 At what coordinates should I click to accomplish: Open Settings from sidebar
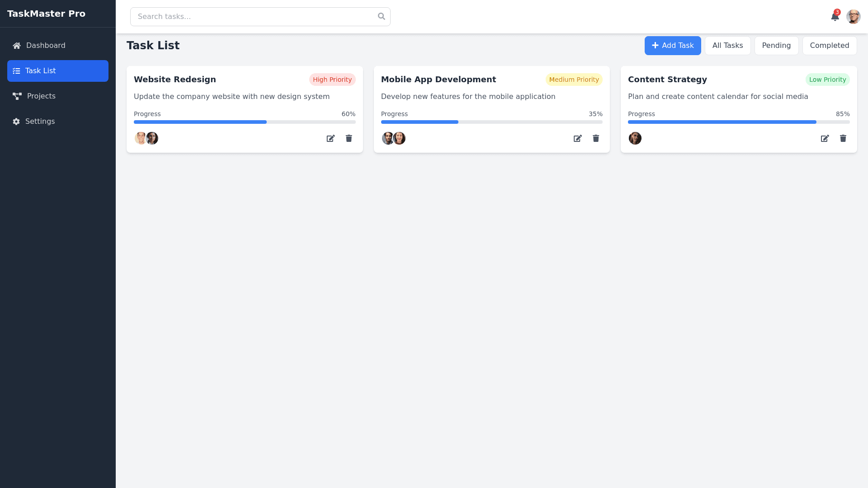40,122
